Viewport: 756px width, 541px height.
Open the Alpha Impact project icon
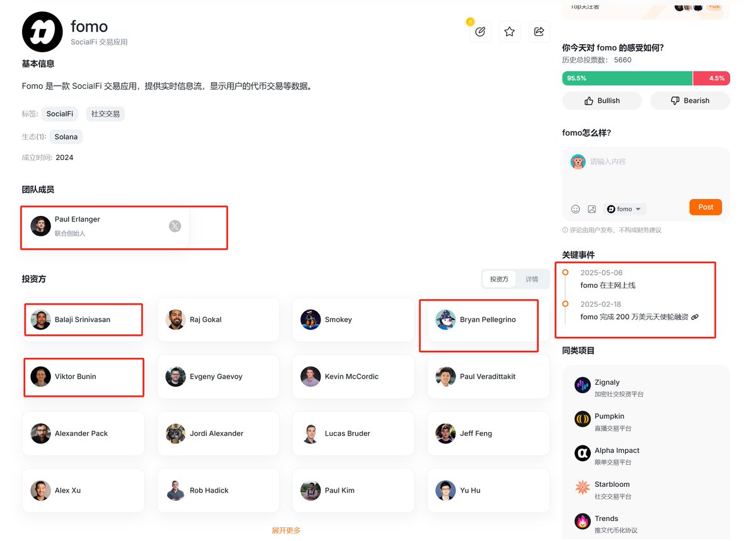pyautogui.click(x=583, y=453)
